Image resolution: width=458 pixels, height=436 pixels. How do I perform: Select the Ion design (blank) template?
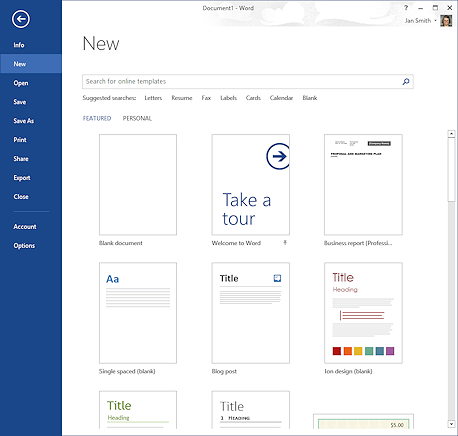pyautogui.click(x=363, y=313)
